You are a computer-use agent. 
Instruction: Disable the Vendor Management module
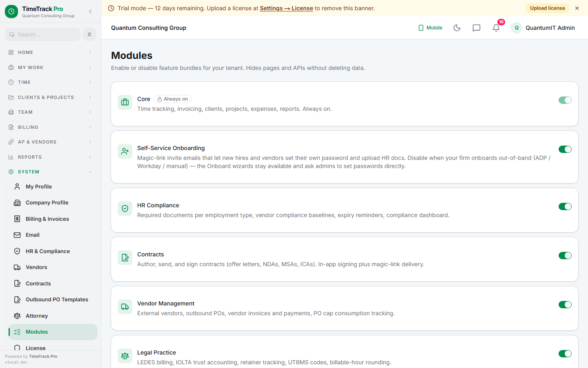[x=565, y=305]
